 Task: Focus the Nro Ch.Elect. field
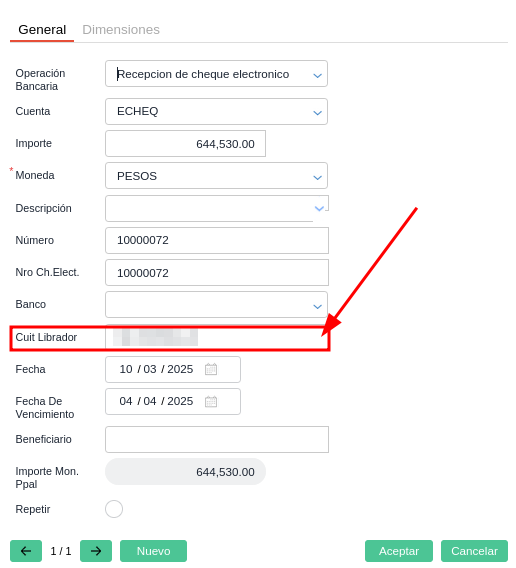pos(217,272)
